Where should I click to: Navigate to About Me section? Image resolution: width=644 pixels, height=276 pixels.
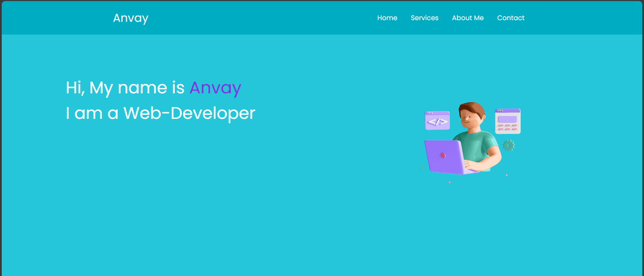point(467,18)
